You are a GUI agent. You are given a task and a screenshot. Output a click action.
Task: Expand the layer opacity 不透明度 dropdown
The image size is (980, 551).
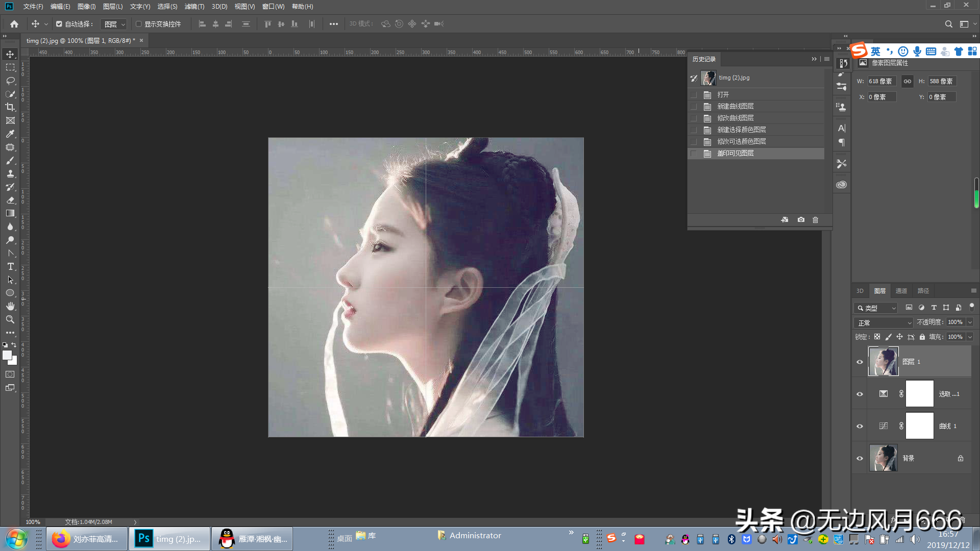[970, 322]
